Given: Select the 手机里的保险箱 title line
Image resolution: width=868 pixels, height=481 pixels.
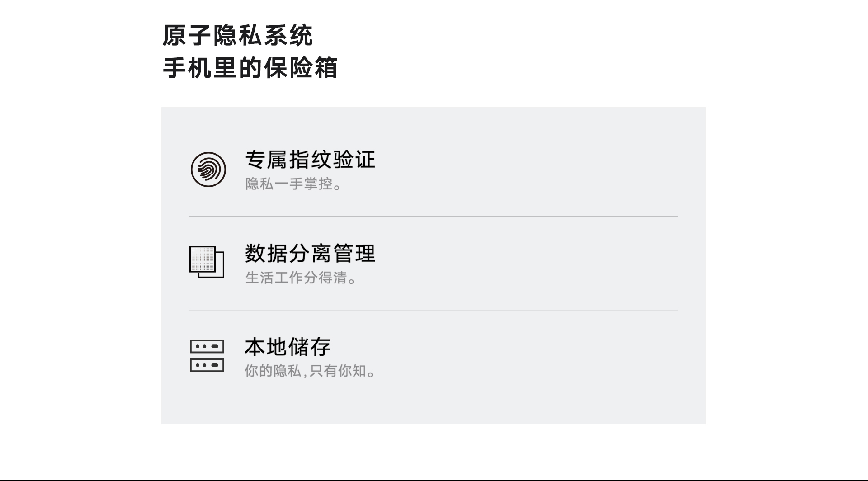Looking at the screenshot, I should pyautogui.click(x=250, y=68).
